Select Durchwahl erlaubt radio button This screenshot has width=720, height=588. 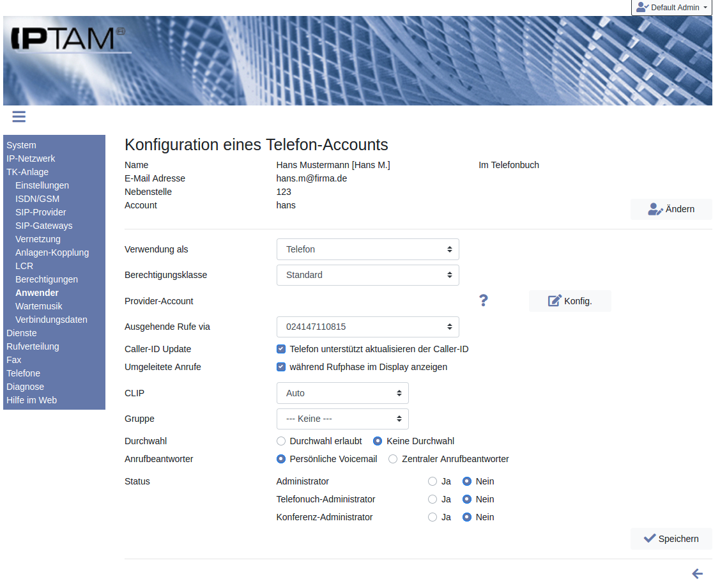pos(281,441)
